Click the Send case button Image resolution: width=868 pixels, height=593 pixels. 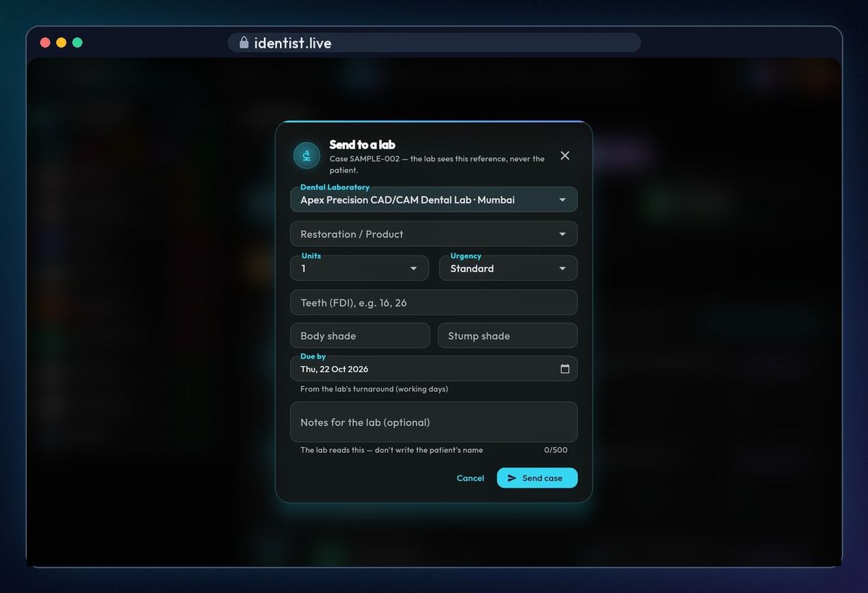[537, 478]
